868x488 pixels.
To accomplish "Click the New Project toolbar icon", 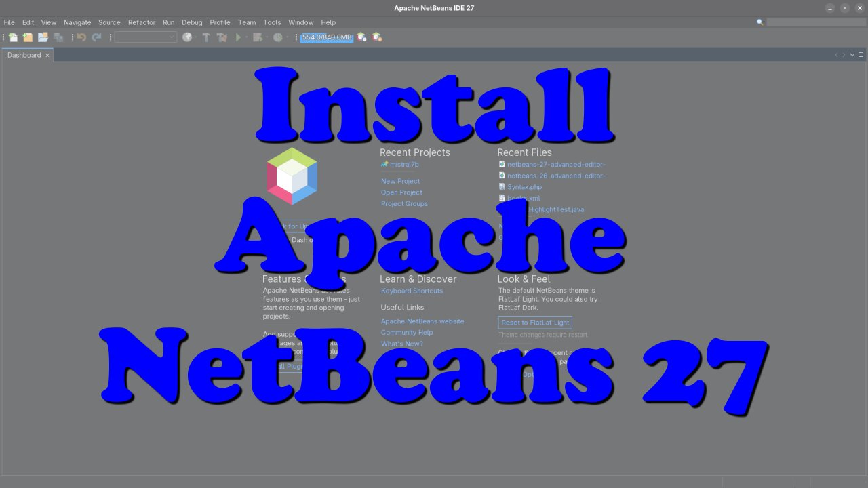I will click(28, 37).
